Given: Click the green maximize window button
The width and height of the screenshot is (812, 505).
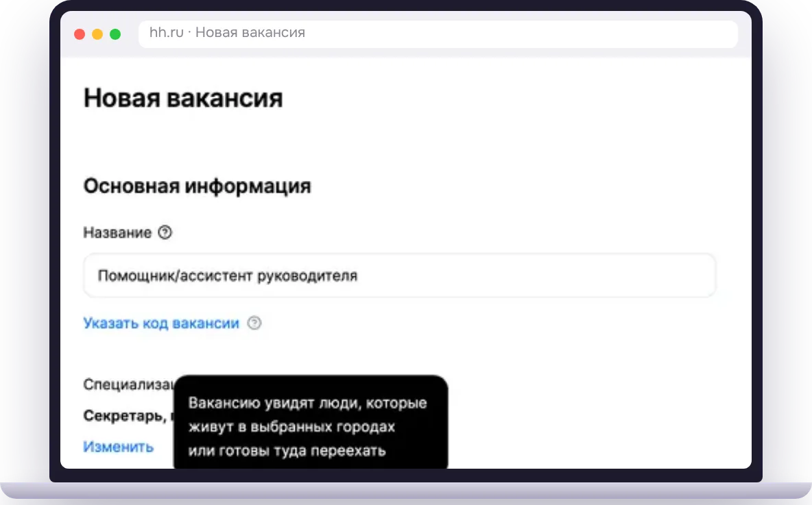Looking at the screenshot, I should click(115, 34).
